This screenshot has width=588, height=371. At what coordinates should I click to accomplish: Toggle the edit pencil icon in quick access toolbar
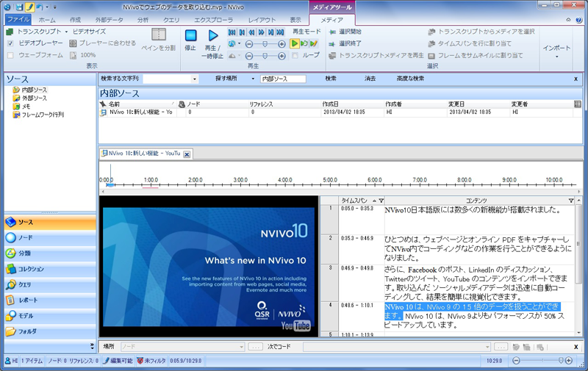(29, 7)
